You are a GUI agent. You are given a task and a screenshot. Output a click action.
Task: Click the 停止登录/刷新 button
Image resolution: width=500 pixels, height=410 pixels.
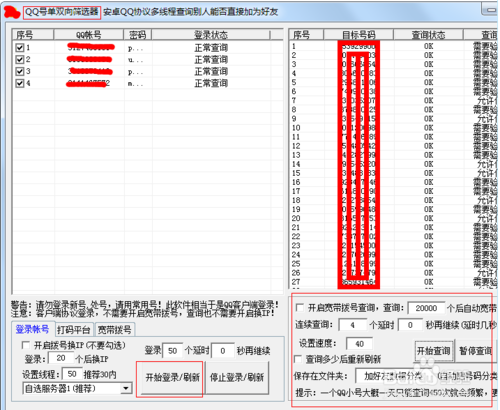pos(237,377)
